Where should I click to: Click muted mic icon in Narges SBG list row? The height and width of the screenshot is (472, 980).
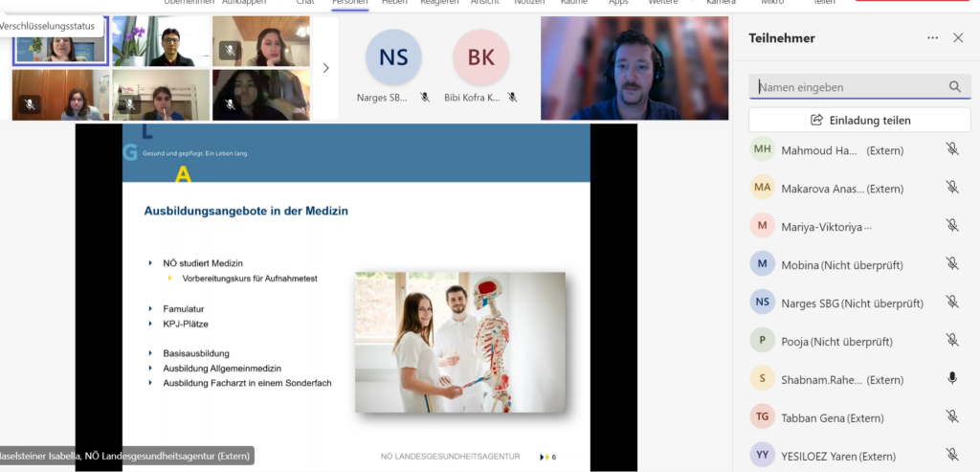coord(952,302)
